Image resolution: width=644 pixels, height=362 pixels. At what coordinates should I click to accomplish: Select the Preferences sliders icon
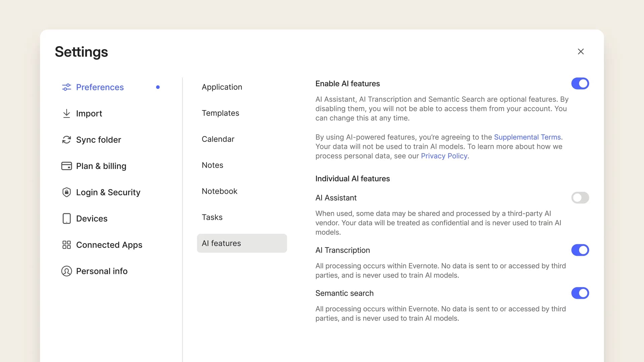tap(66, 87)
